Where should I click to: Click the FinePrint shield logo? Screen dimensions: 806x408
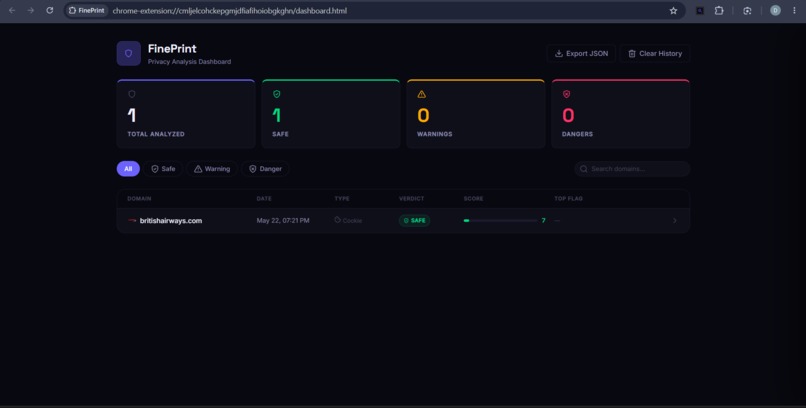point(129,53)
